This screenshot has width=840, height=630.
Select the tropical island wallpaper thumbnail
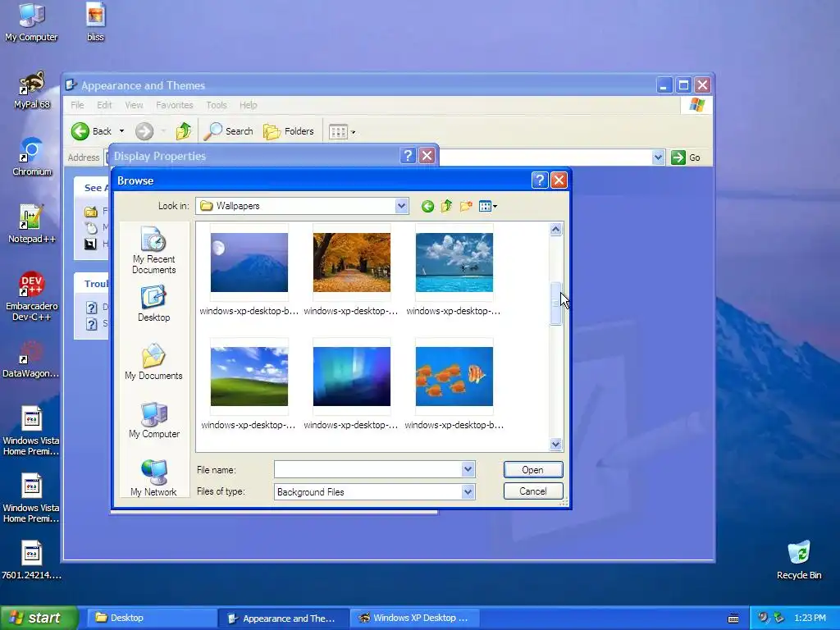pyautogui.click(x=454, y=262)
